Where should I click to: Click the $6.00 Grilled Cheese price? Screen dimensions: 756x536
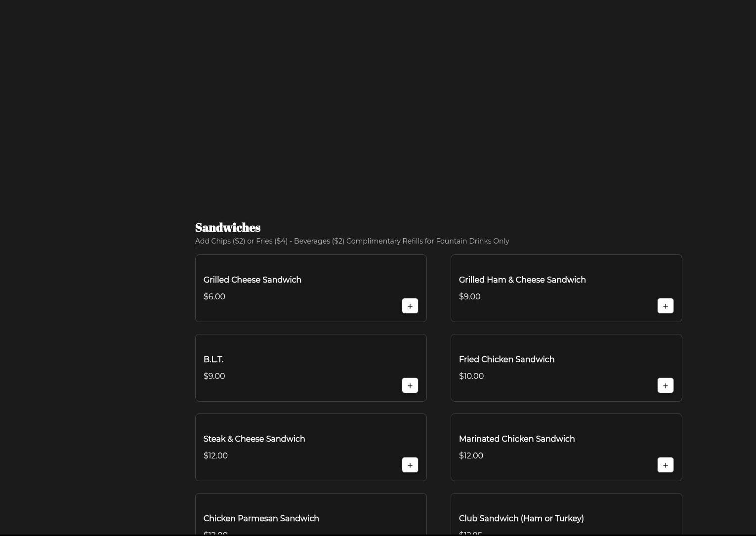[214, 297]
